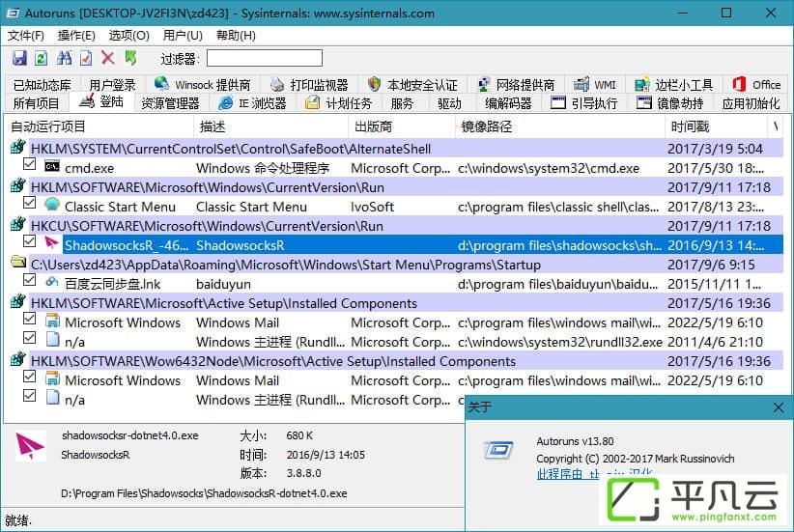The height and width of the screenshot is (532, 794).
Task: Open the WMI tab
Action: pyautogui.click(x=595, y=85)
